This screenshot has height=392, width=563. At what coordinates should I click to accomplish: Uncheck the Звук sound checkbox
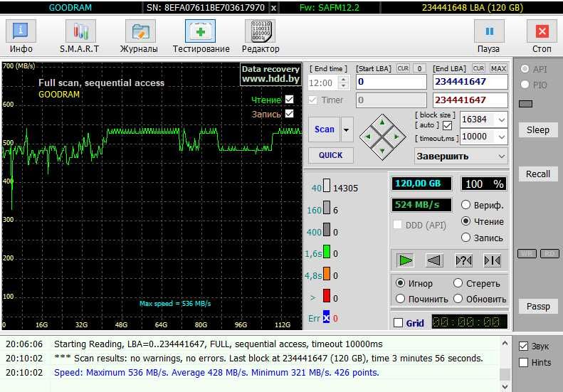[x=524, y=346]
